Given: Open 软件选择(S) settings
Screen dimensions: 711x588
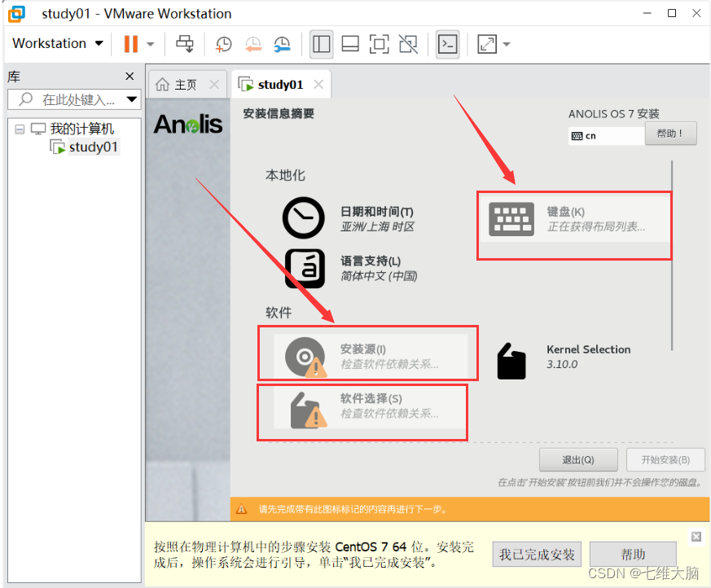Looking at the screenshot, I should coord(370,406).
